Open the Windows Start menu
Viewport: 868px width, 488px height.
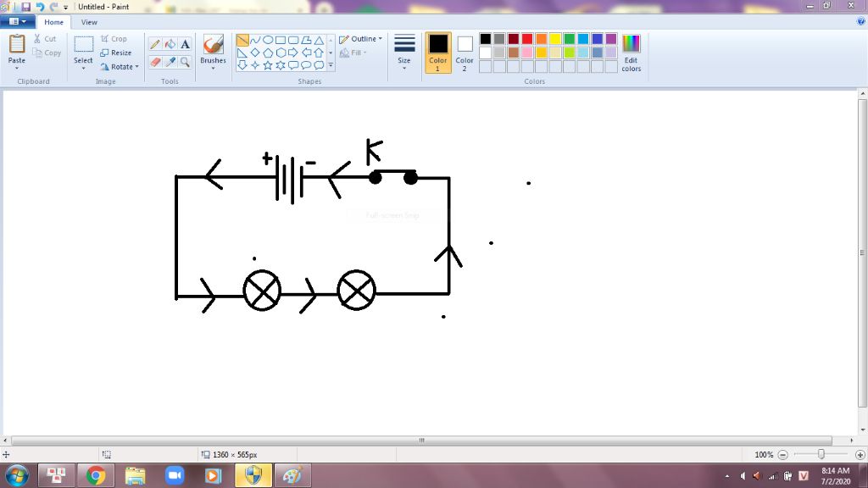click(17, 475)
